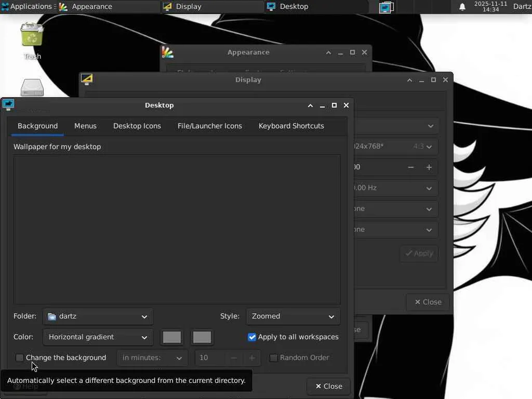Open the in minutes interval dropdown

[x=152, y=358]
